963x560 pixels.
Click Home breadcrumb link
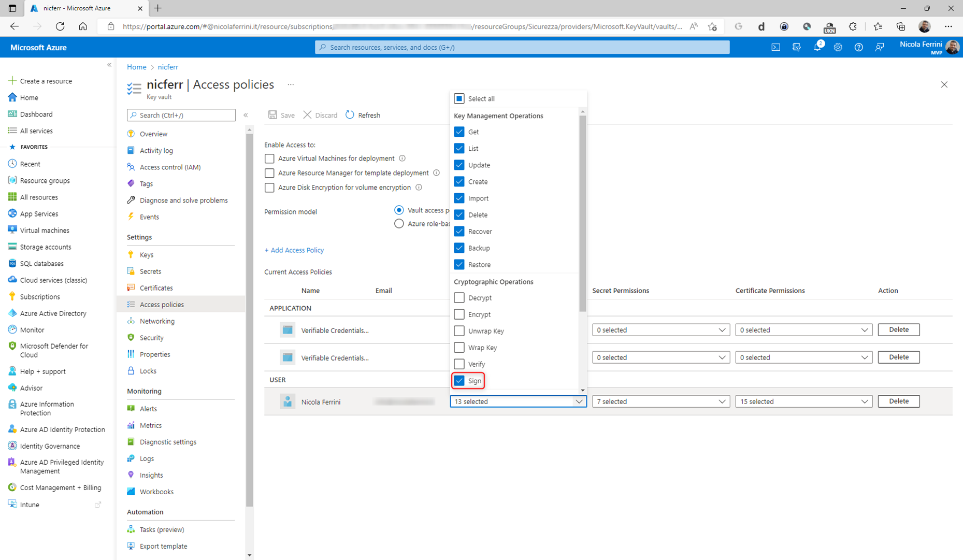[137, 67]
